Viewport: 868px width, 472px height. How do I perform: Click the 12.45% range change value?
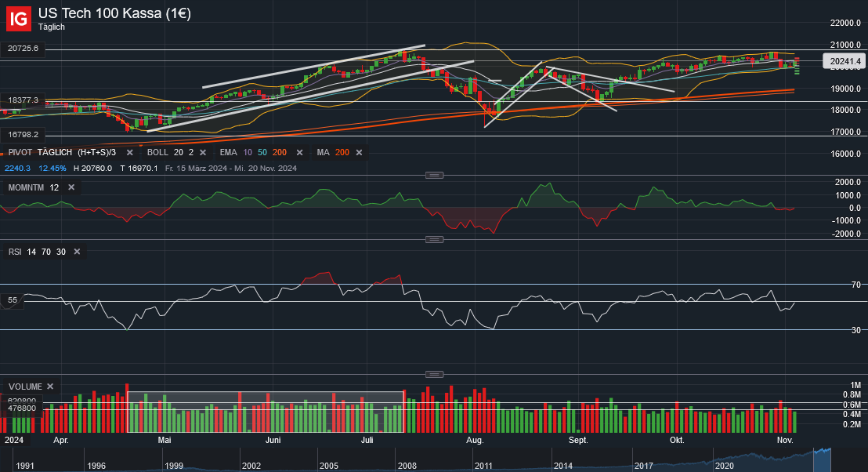(52, 168)
